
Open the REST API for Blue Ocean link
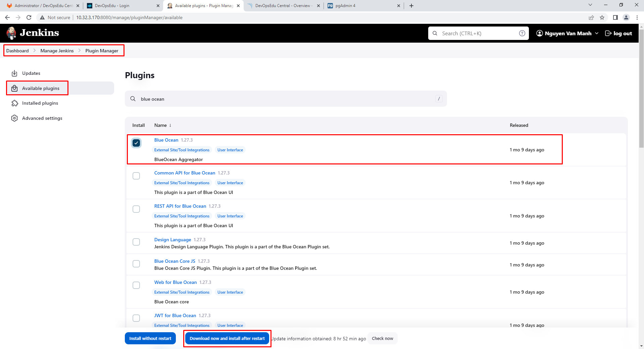(180, 206)
